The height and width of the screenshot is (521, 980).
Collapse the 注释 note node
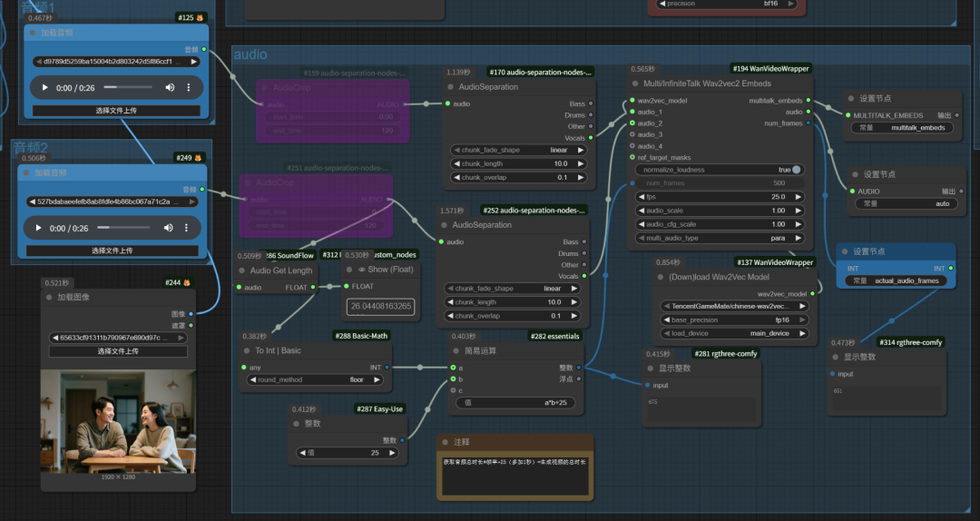click(445, 442)
